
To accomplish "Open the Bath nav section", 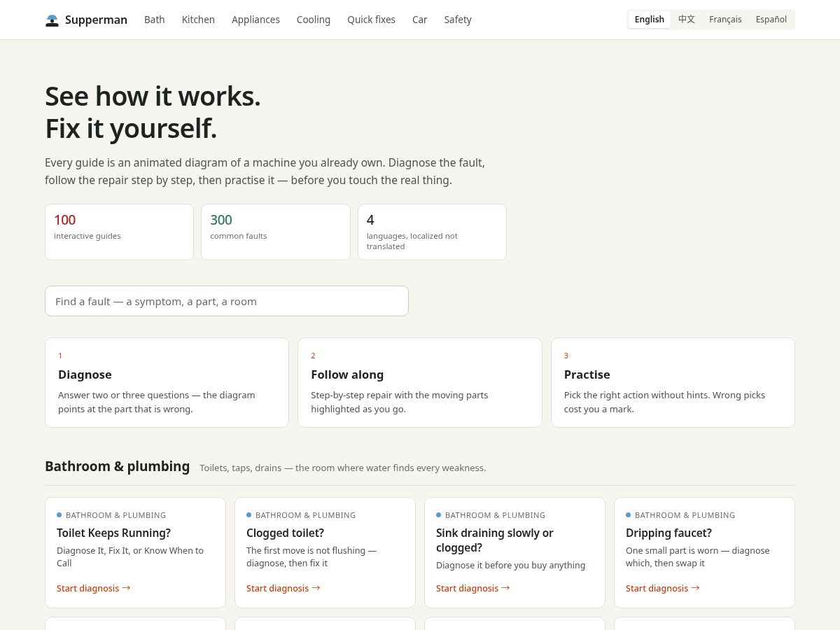I will [x=155, y=20].
